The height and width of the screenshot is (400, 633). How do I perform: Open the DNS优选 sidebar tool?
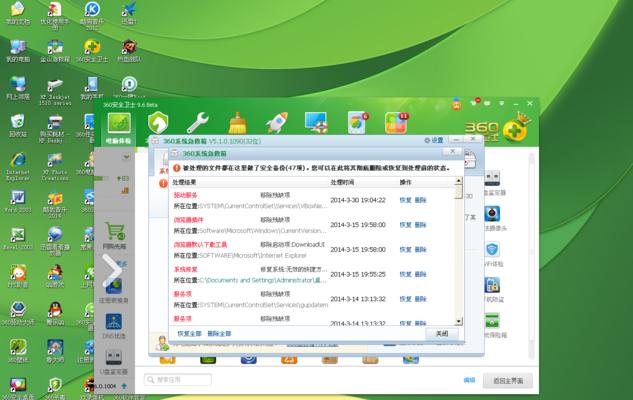point(114,326)
